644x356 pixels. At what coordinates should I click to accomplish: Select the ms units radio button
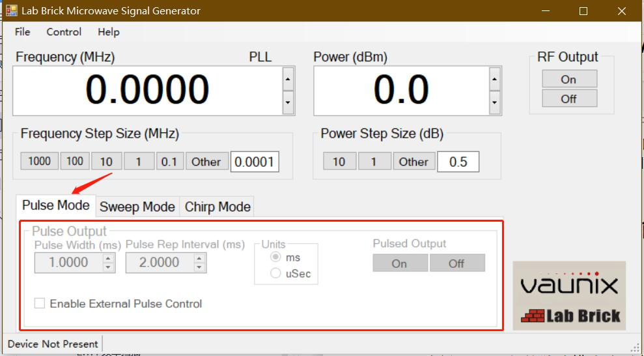click(x=276, y=258)
